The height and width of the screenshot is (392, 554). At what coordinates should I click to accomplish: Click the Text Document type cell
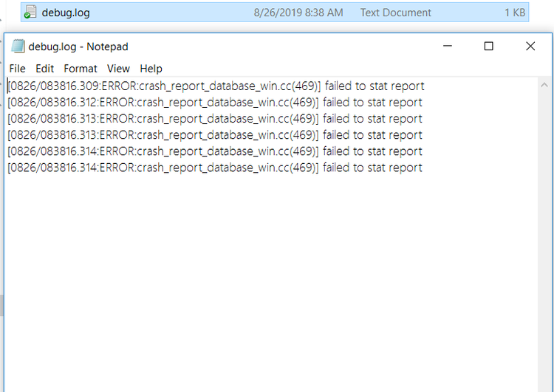click(395, 13)
